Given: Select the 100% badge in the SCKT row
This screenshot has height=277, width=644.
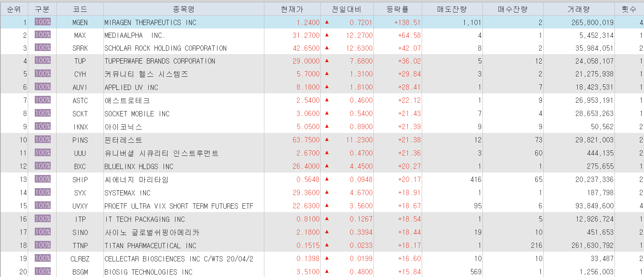Looking at the screenshot, I should coord(43,113).
